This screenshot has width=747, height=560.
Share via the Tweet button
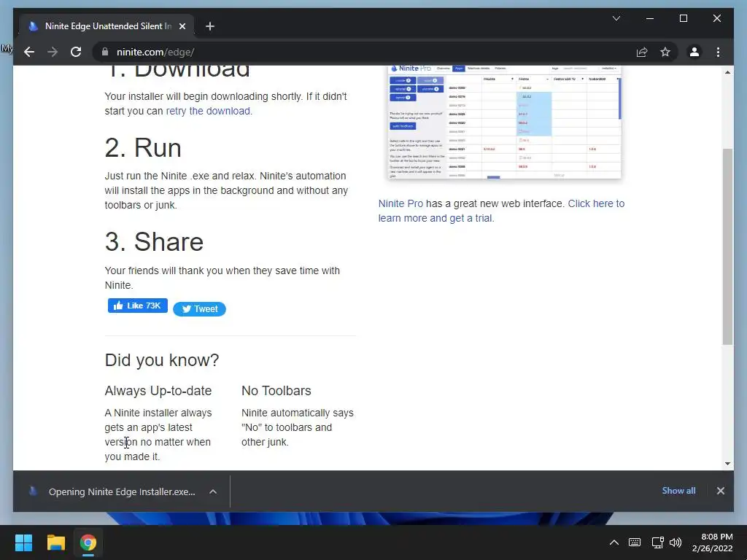tap(199, 309)
